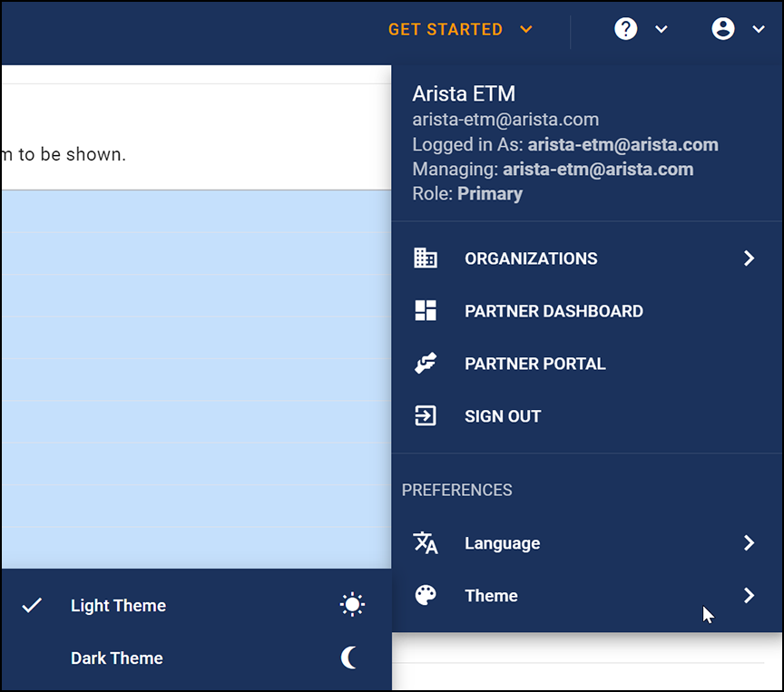The image size is (784, 692).
Task: Click the Sign Out exit icon
Action: pos(425,415)
